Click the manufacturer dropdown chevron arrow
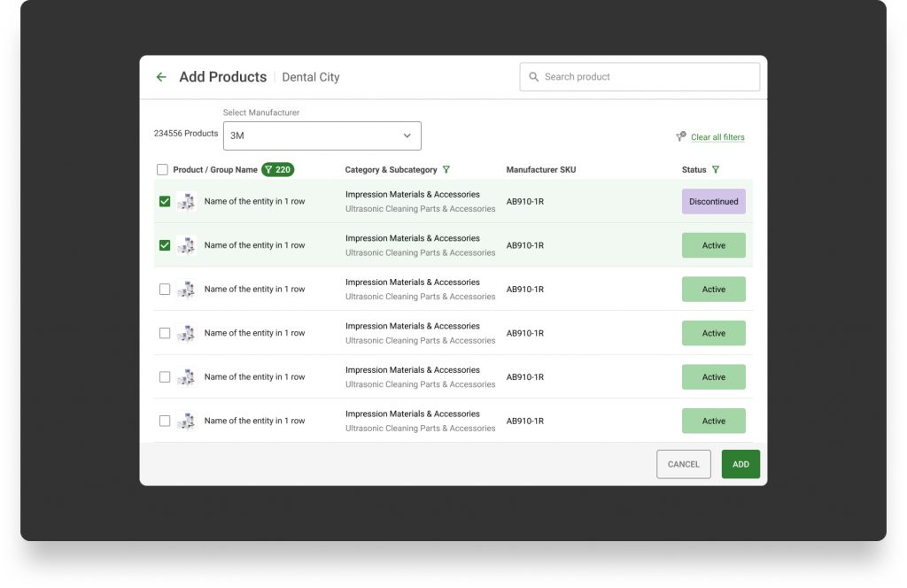Image resolution: width=907 pixels, height=588 pixels. pos(407,136)
